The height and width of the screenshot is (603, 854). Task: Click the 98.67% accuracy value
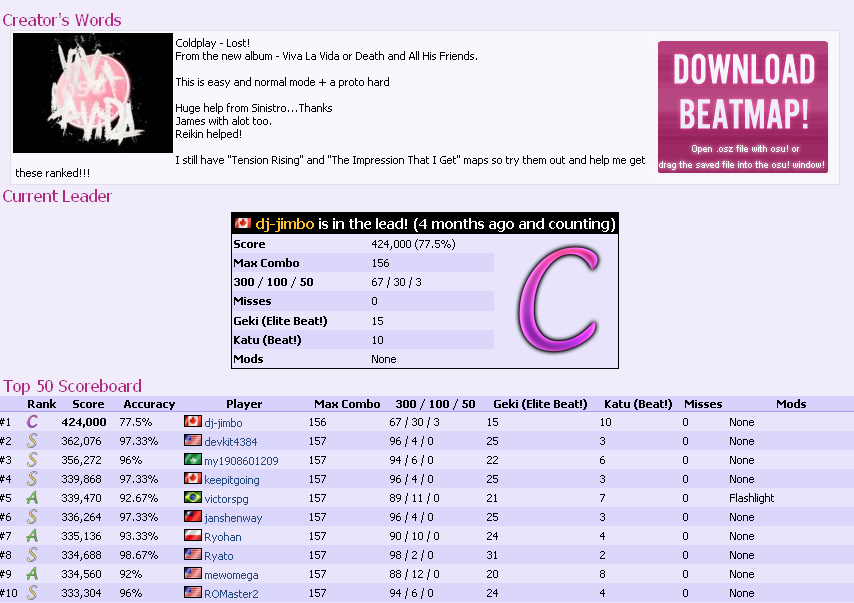(x=138, y=555)
